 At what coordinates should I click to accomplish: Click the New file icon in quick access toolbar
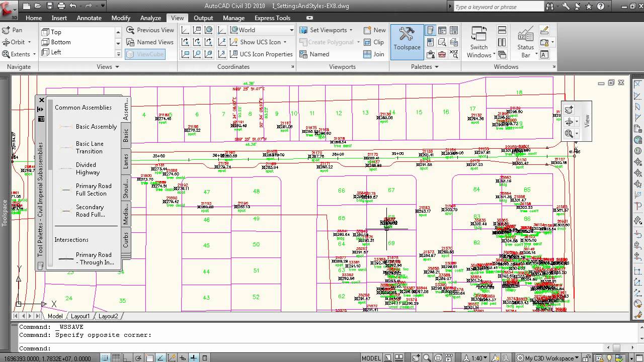pyautogui.click(x=27, y=6)
